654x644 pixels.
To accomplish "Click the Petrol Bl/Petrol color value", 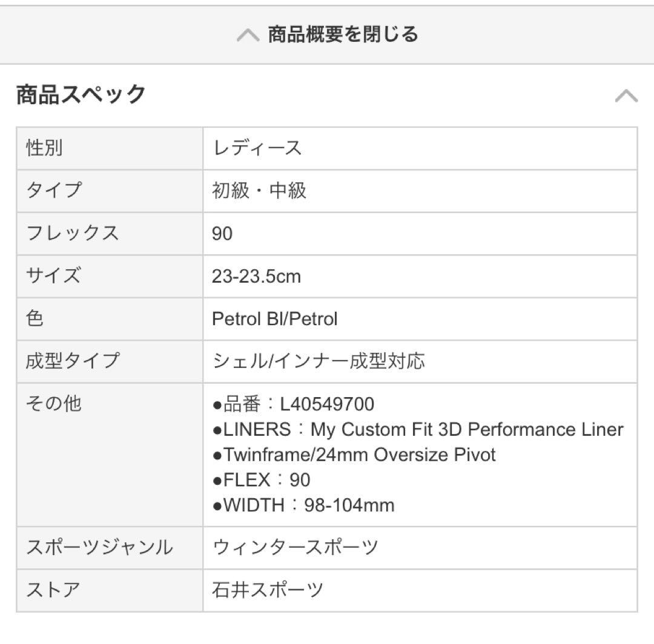I will tap(274, 319).
